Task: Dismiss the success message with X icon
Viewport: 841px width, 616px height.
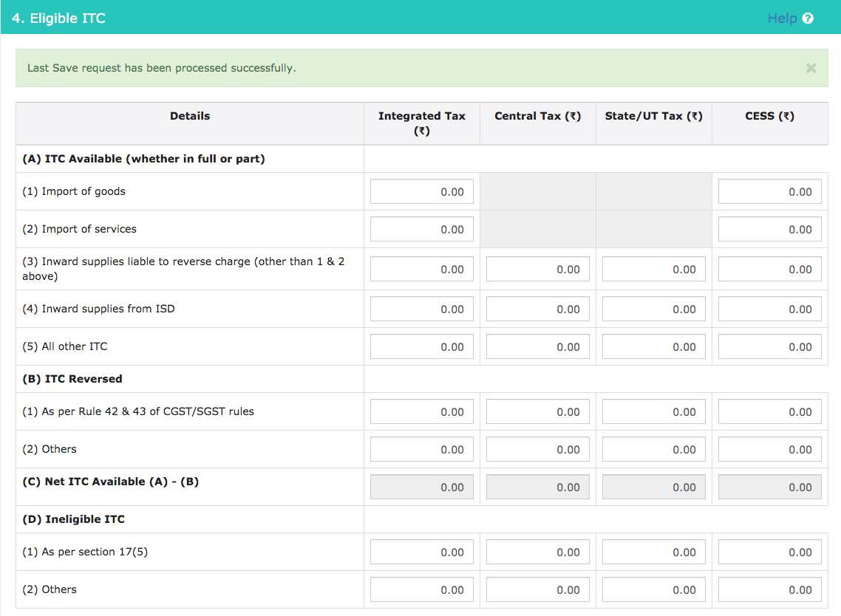Action: tap(811, 68)
